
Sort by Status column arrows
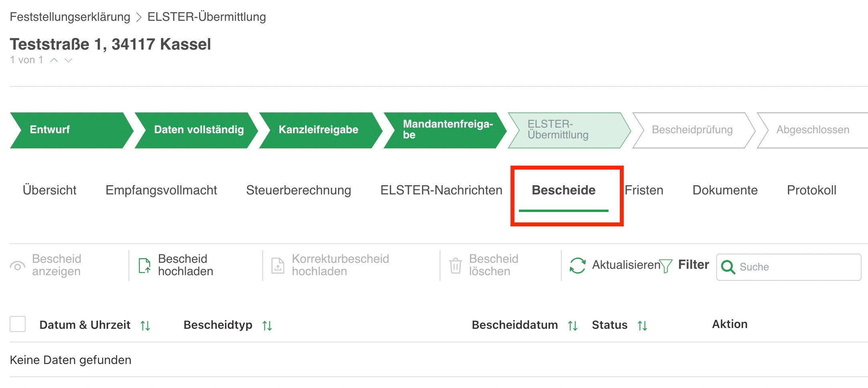(x=643, y=326)
